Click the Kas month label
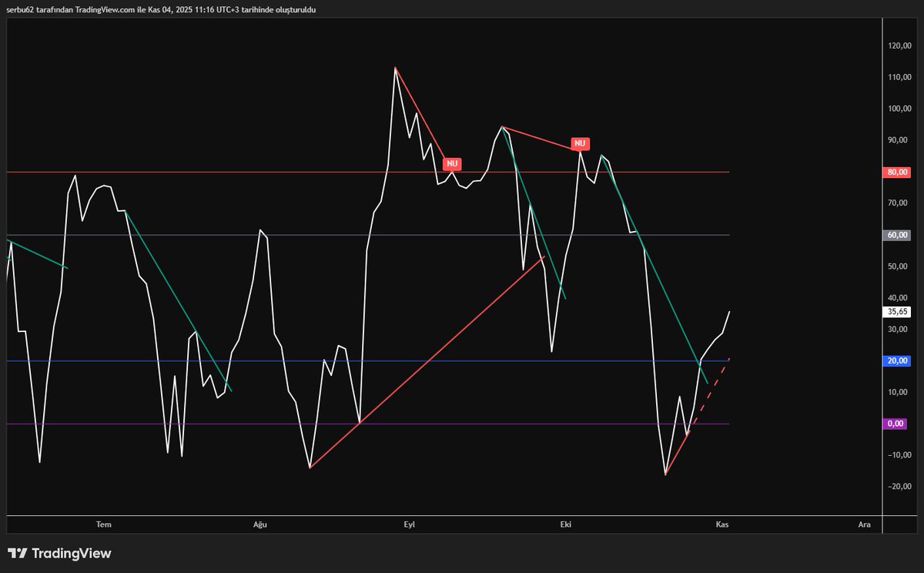 pos(722,524)
